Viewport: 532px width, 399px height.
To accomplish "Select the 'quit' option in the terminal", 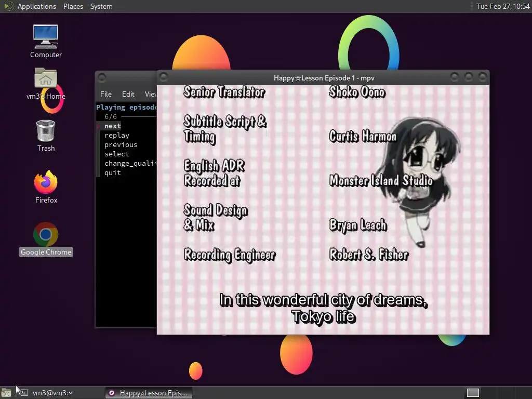I will click(112, 172).
